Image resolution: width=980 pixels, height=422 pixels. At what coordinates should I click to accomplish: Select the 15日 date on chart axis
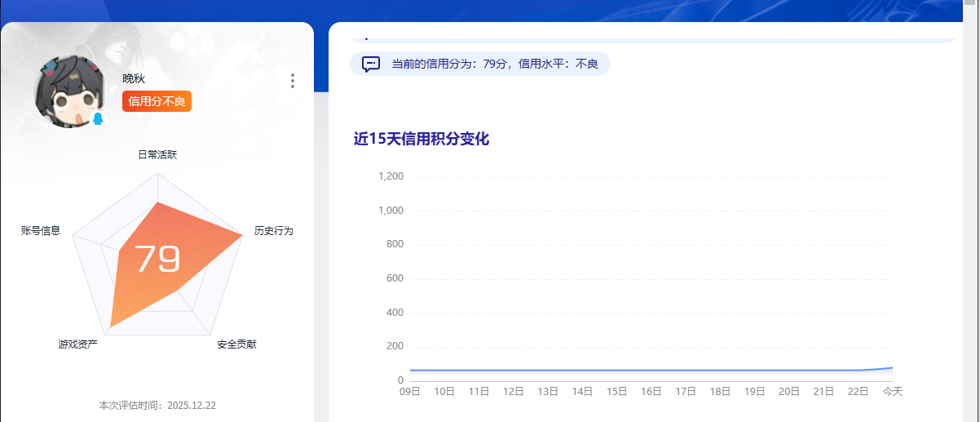tap(616, 392)
